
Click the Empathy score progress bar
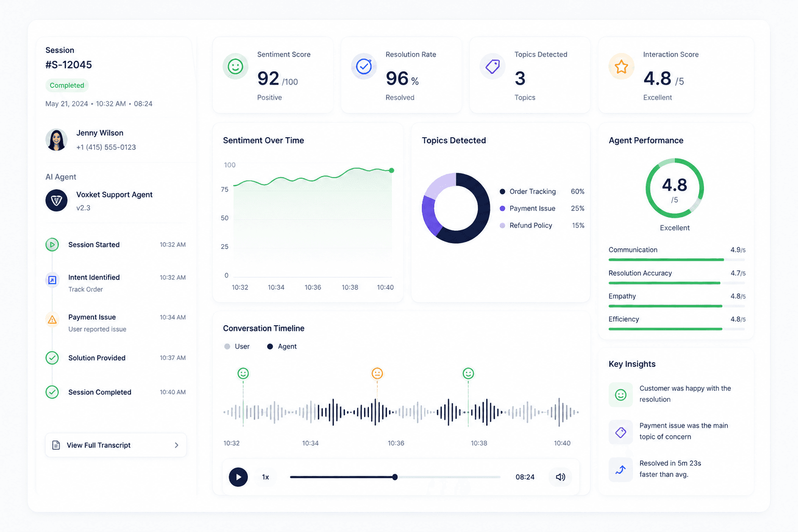click(x=676, y=306)
